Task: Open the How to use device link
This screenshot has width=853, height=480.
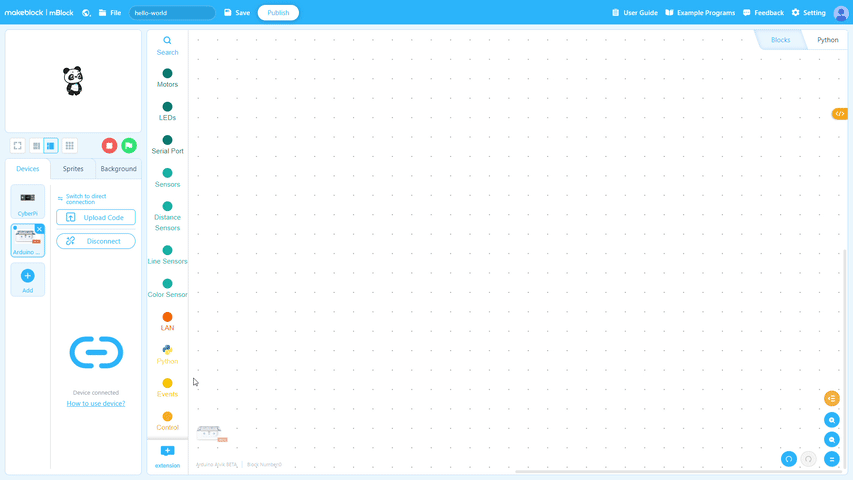Action: (96, 403)
